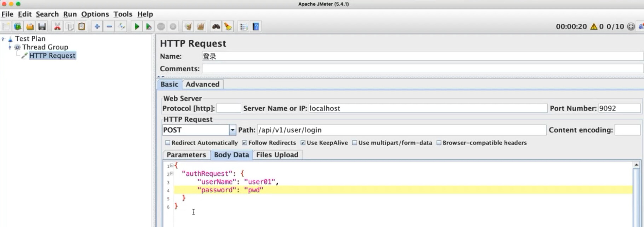Tick Browser-compatible headers checkbox
644x227 pixels.
point(439,143)
